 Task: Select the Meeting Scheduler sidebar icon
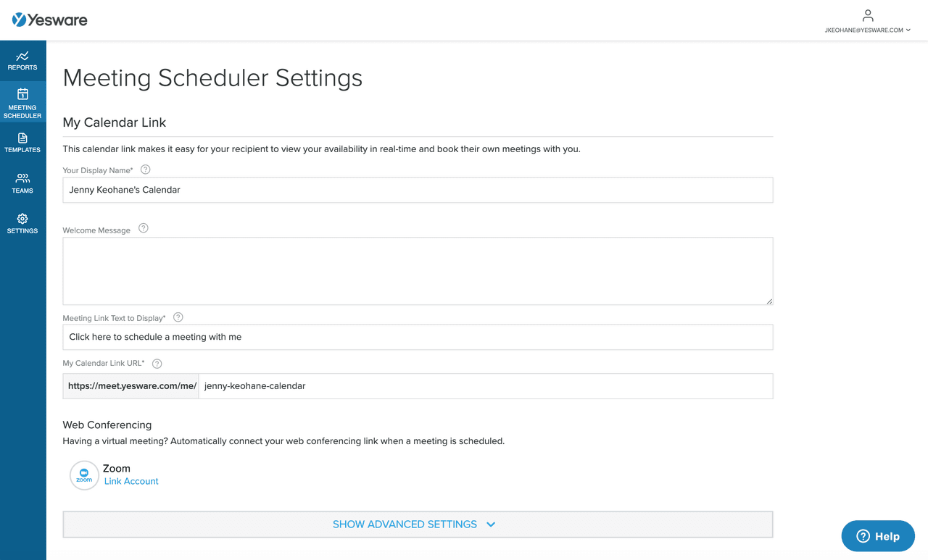point(22,101)
